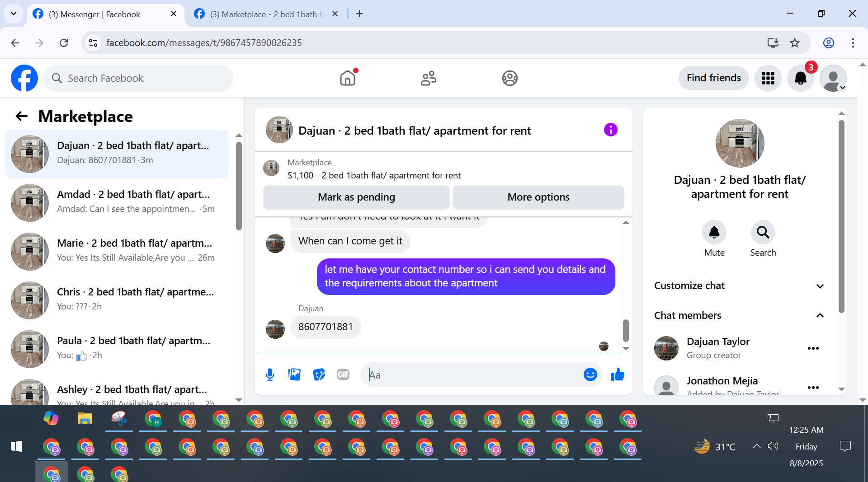Click chat messages scrollbar thumb

[x=626, y=331]
